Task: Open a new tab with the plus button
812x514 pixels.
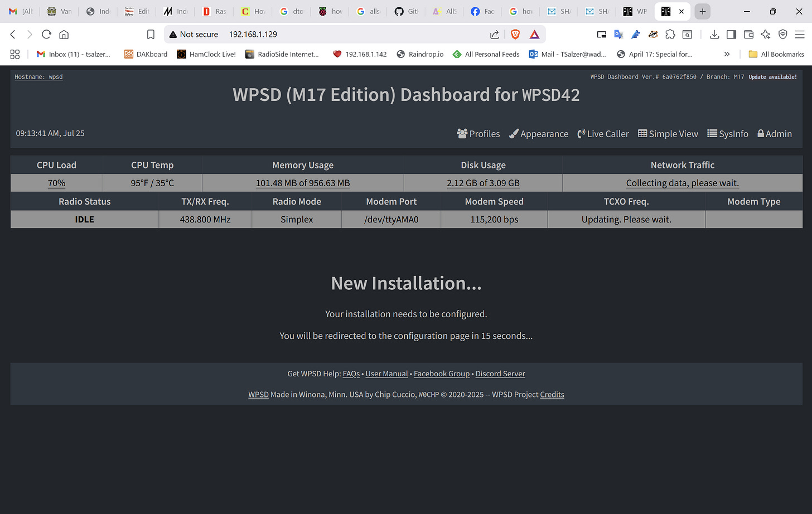Action: (703, 11)
